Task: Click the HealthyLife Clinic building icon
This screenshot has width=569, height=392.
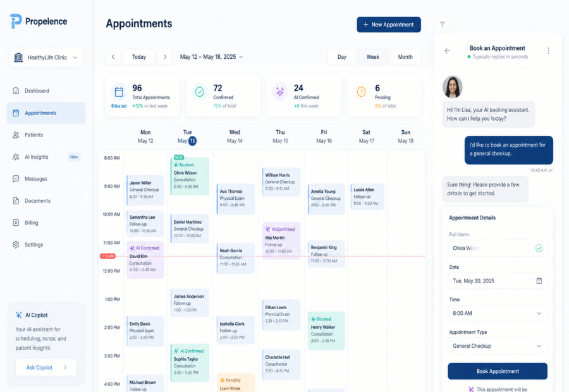Action: tap(18, 58)
